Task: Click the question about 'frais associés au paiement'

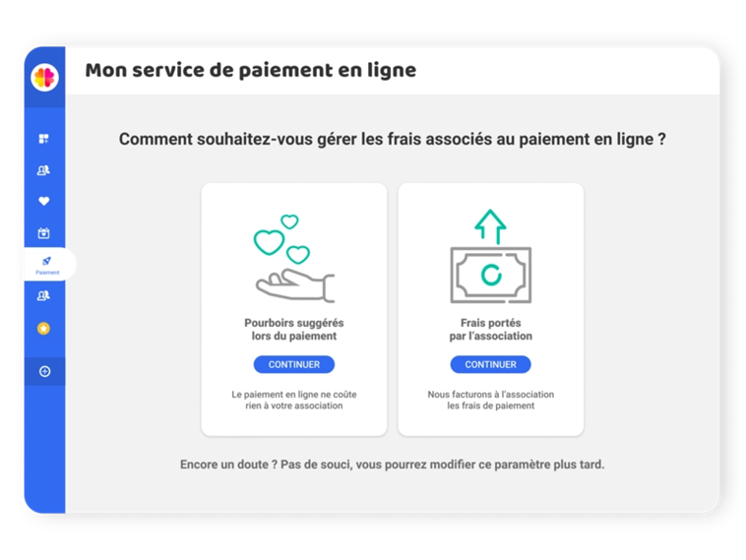Action: pyautogui.click(x=392, y=140)
